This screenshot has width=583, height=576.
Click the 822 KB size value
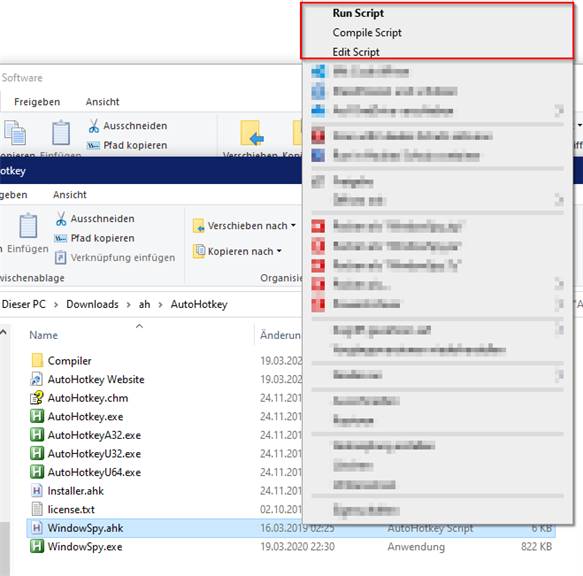coord(537,547)
